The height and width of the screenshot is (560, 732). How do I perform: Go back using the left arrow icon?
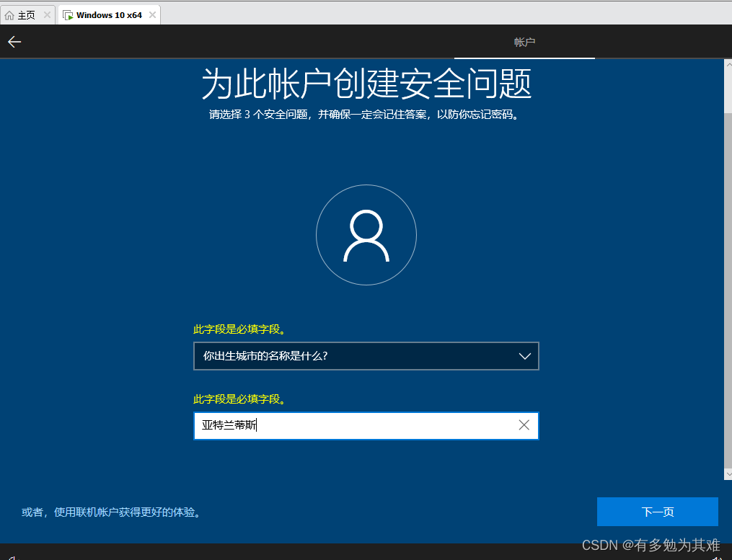(x=14, y=42)
